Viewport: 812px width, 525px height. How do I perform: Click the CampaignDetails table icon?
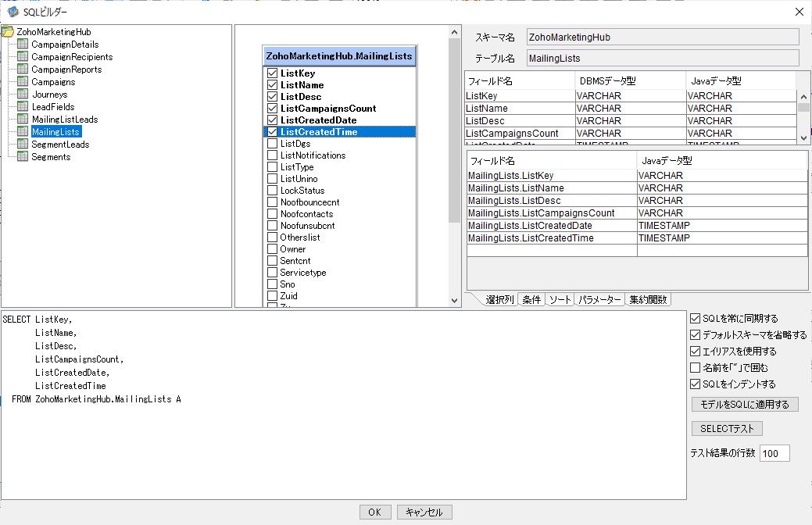click(x=23, y=44)
